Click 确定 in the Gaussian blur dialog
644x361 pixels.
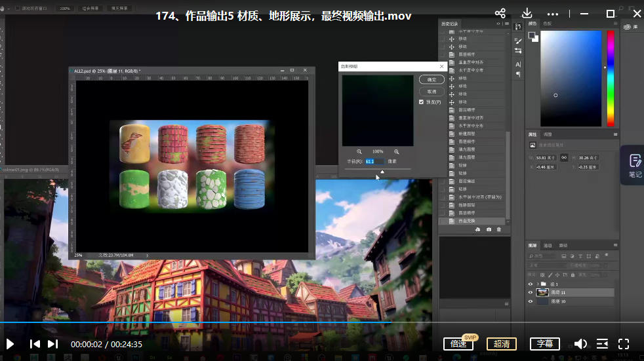click(x=432, y=79)
